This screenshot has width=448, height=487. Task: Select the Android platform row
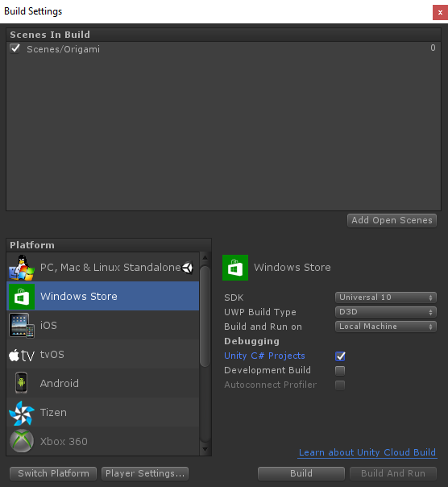[x=103, y=383]
